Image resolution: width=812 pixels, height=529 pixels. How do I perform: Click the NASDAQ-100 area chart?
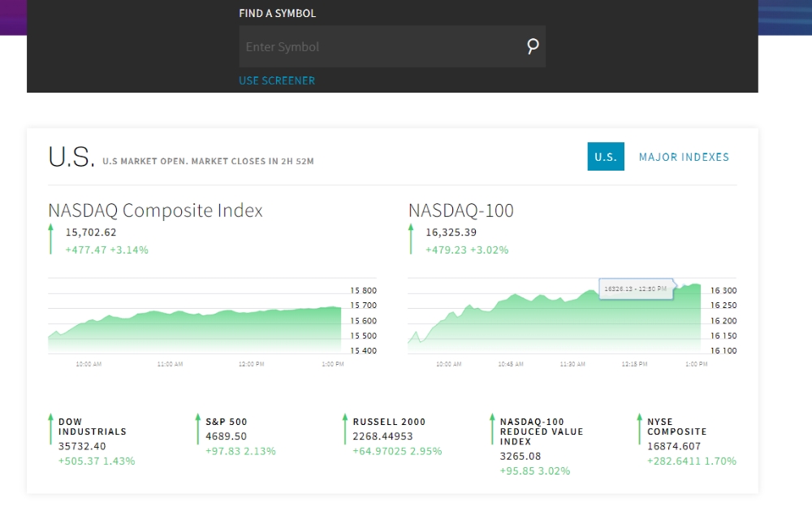click(554, 319)
